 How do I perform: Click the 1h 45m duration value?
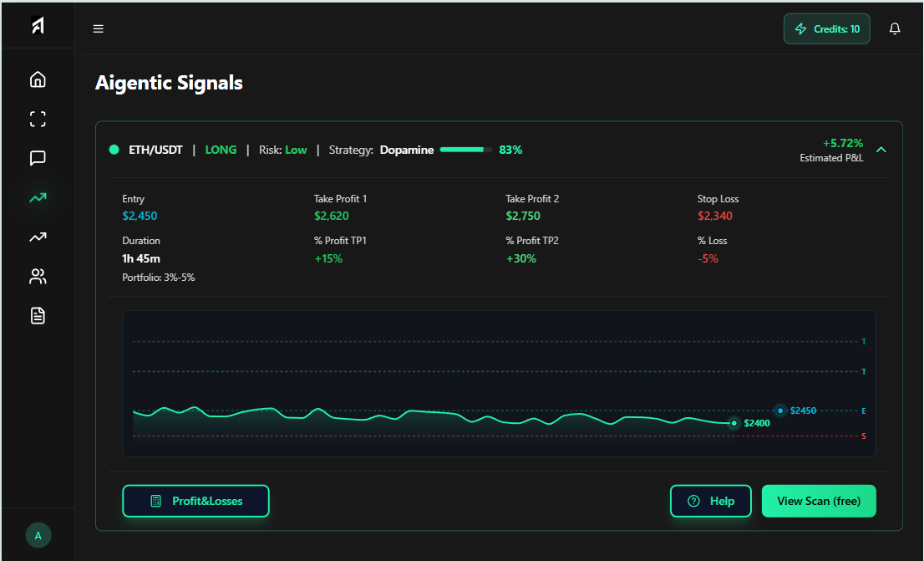click(x=141, y=258)
